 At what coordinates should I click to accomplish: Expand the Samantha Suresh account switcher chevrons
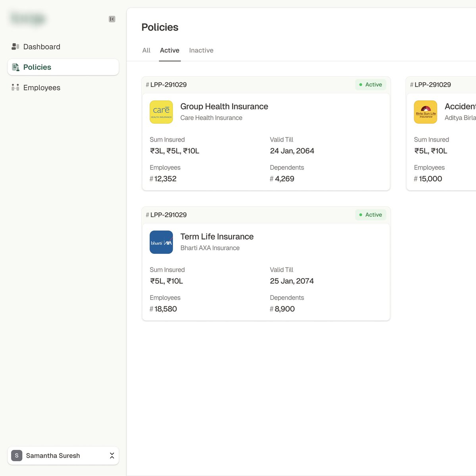point(112,455)
